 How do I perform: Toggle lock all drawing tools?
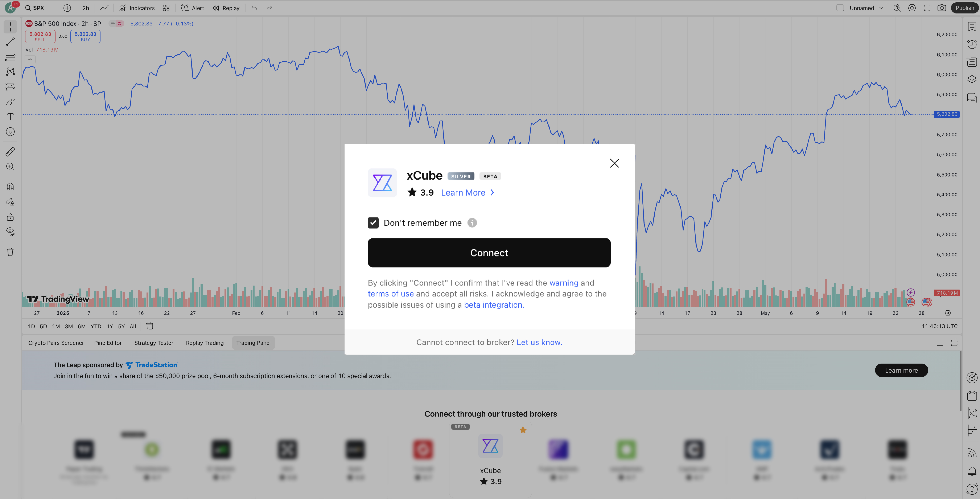click(10, 217)
